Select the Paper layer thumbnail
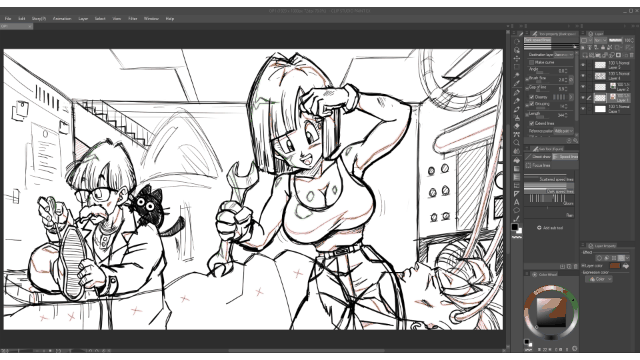 [x=600, y=109]
